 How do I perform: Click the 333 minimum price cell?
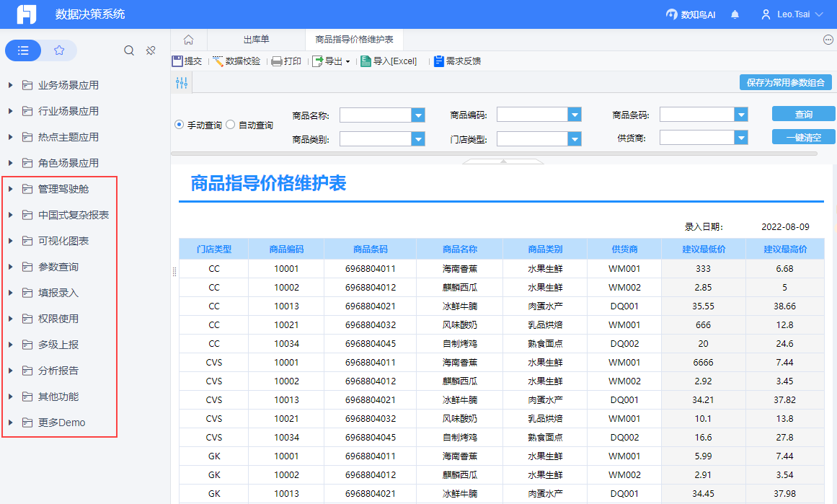[x=703, y=268]
